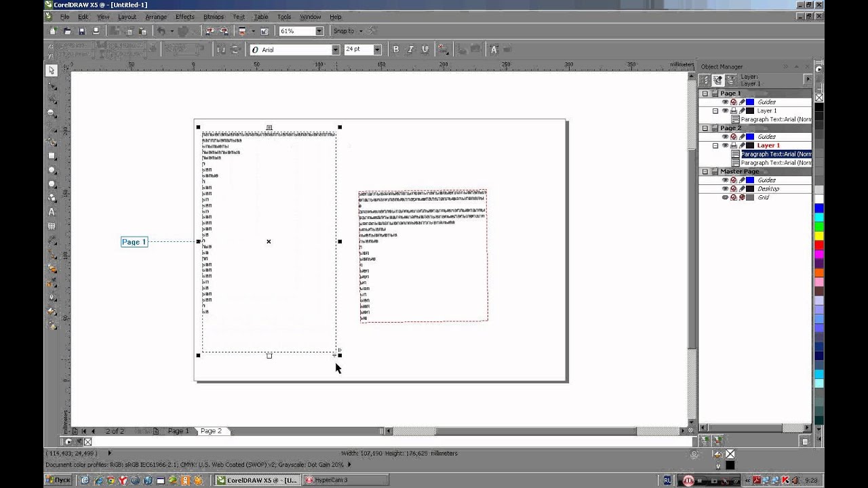Select the Table tool
This screenshot has height=488, width=868.
point(52,226)
